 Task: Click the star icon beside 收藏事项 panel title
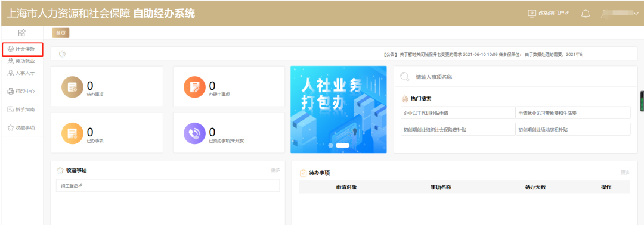tap(60, 170)
